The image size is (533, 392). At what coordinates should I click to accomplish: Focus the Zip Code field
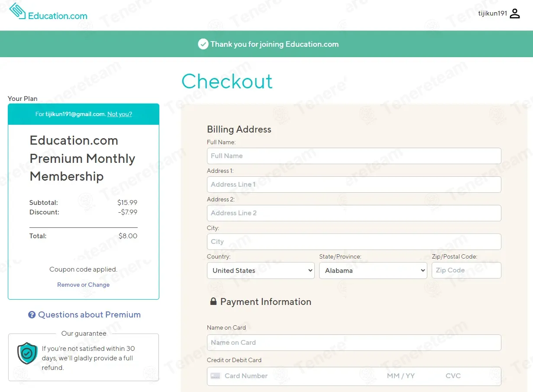pos(466,270)
